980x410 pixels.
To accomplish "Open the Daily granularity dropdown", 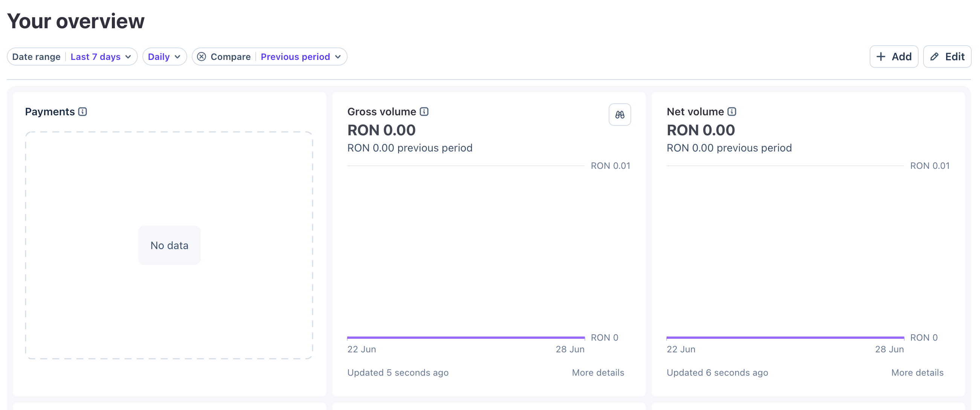I will coord(164,57).
